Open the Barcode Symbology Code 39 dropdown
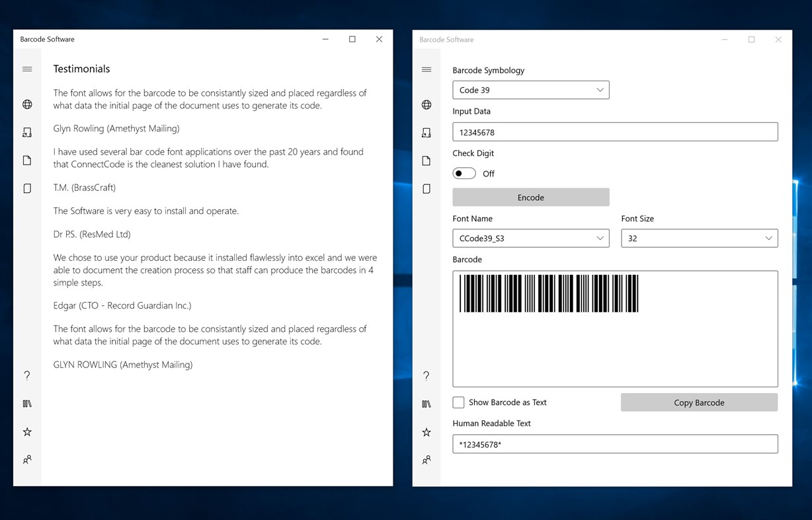812x520 pixels. tap(531, 90)
